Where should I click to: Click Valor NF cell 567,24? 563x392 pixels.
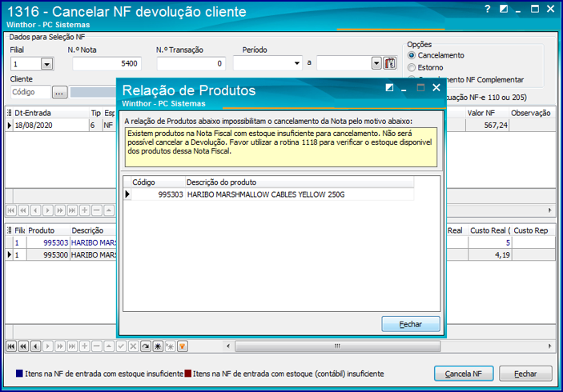point(487,125)
